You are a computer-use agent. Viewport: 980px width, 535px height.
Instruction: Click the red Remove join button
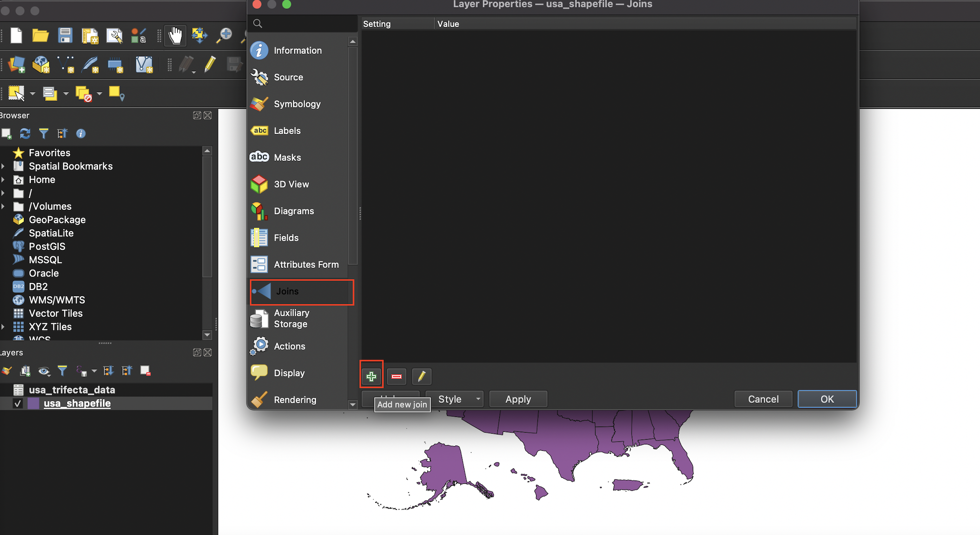click(x=397, y=376)
